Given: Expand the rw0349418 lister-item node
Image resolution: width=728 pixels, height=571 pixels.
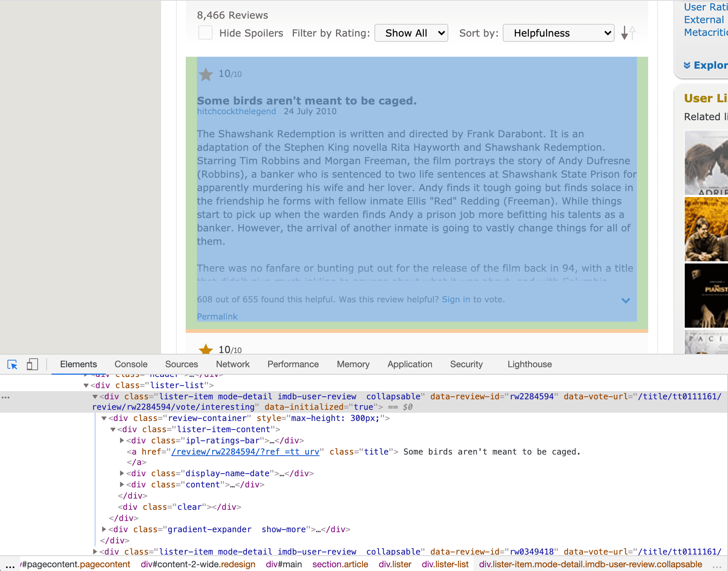Looking at the screenshot, I should [95, 552].
